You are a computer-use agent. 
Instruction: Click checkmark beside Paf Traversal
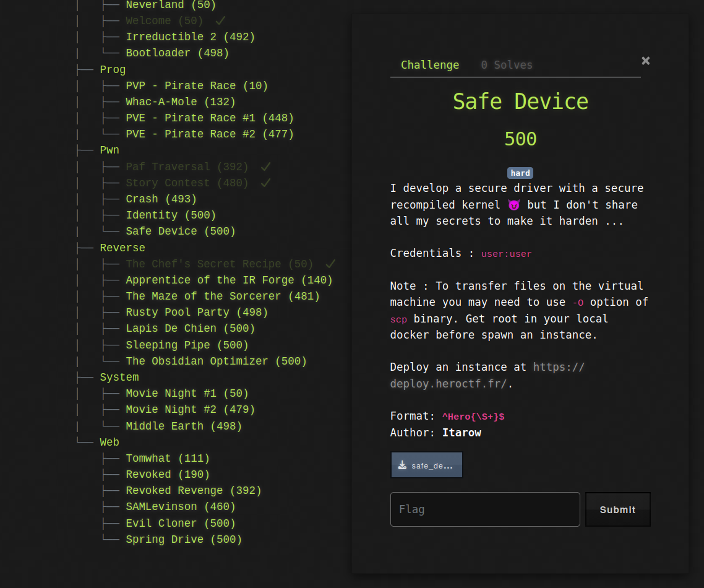coord(265,166)
